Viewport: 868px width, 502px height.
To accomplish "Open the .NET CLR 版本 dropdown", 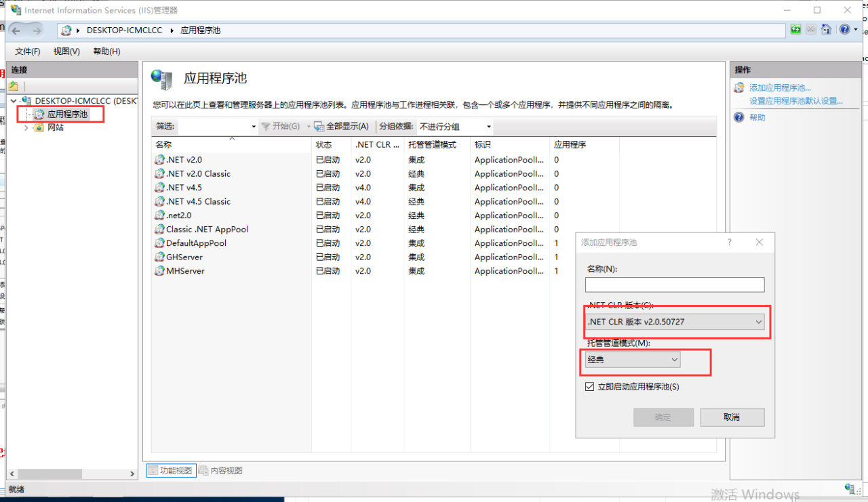I will click(x=675, y=322).
